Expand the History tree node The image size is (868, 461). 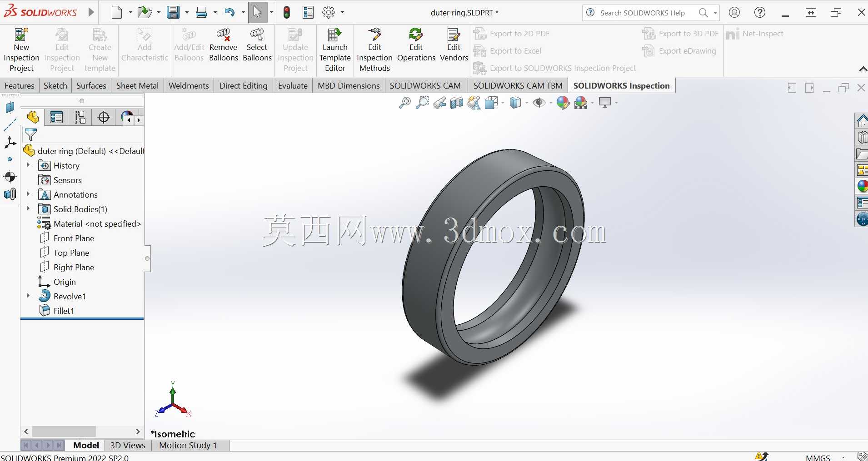[28, 165]
